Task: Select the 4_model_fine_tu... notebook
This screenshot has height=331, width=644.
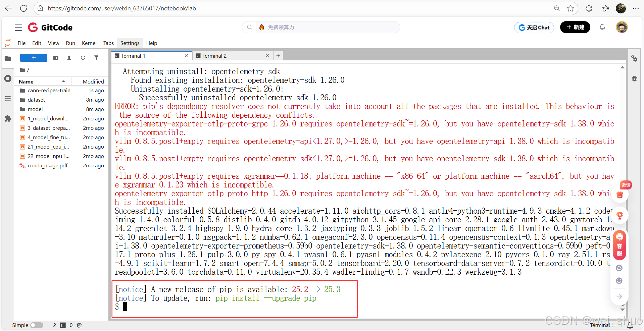Action: (x=62, y=137)
